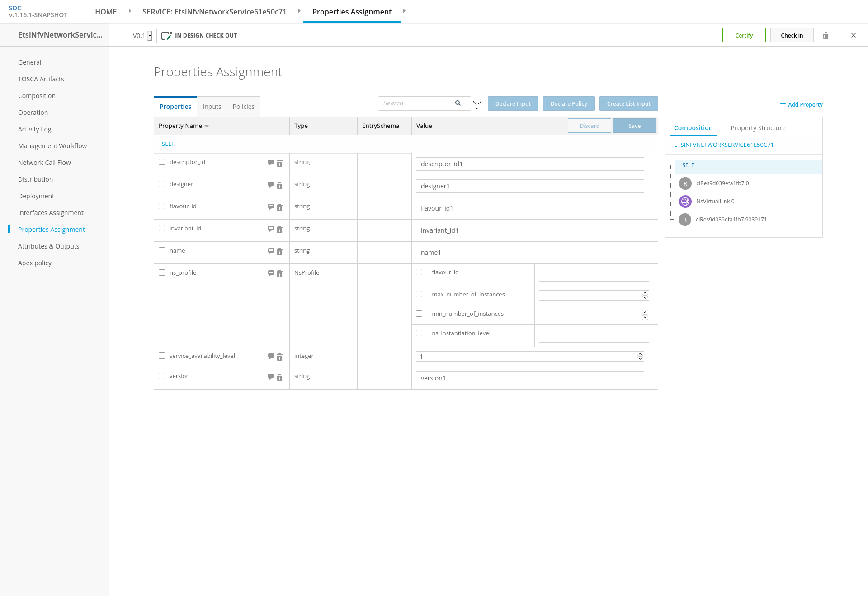Tick the service_availability_level checkbox
This screenshot has height=596, width=868.
(162, 356)
